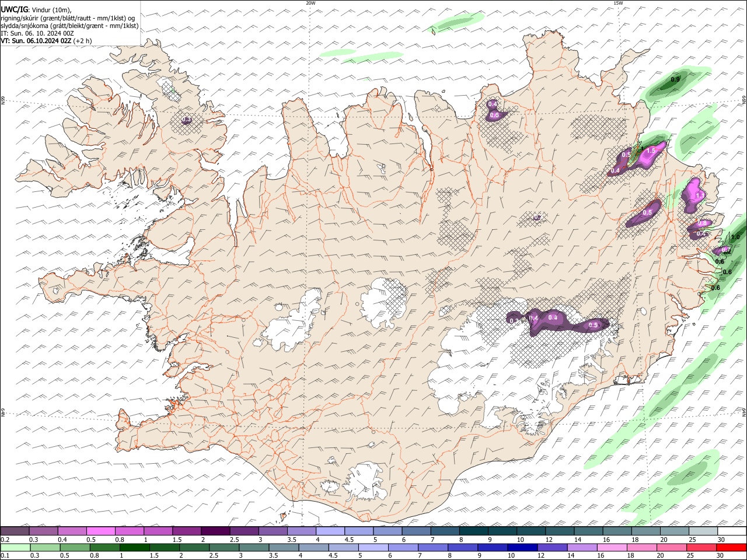The image size is (747, 560).
Task: Click the 'VT: Sun. 06.10.2024 02Z (+2 h)' line
Action: 46,41
